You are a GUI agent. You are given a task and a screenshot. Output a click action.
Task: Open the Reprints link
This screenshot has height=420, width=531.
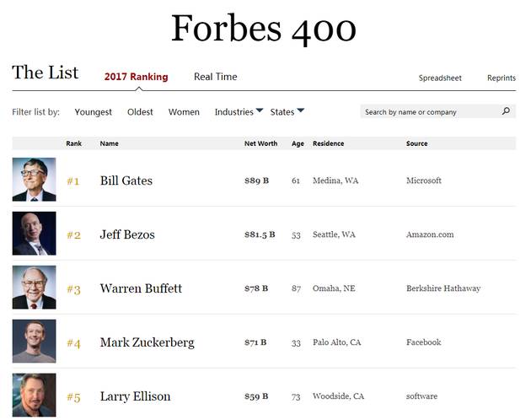501,78
